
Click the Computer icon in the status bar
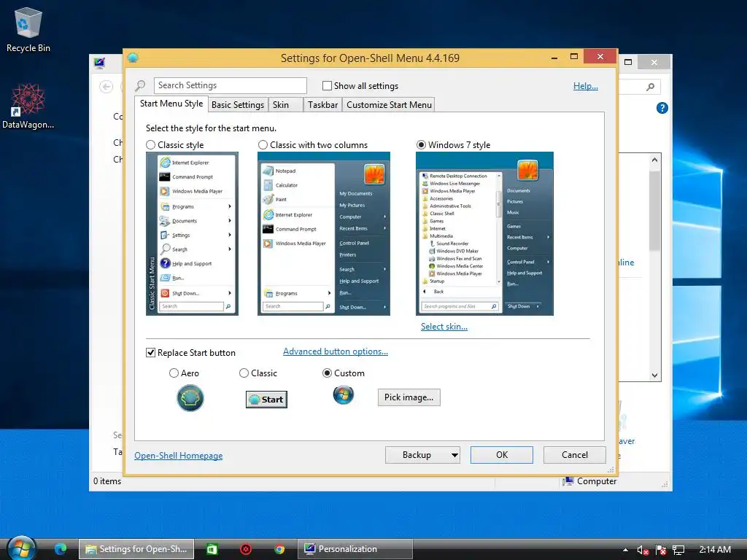pos(568,481)
